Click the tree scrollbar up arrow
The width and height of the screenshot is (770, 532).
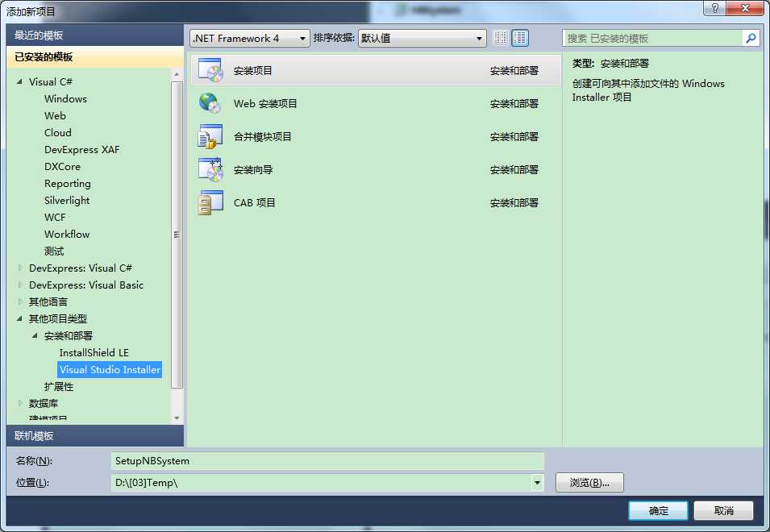coord(177,74)
